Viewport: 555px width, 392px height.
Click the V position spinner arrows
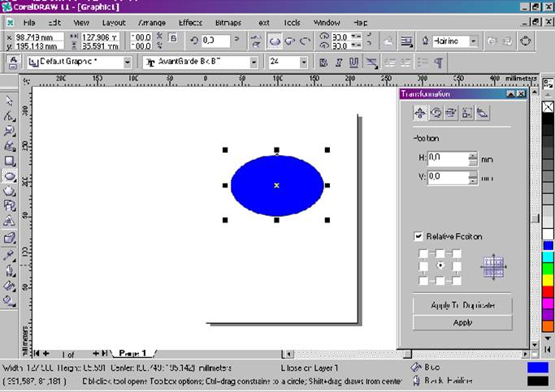473,178
